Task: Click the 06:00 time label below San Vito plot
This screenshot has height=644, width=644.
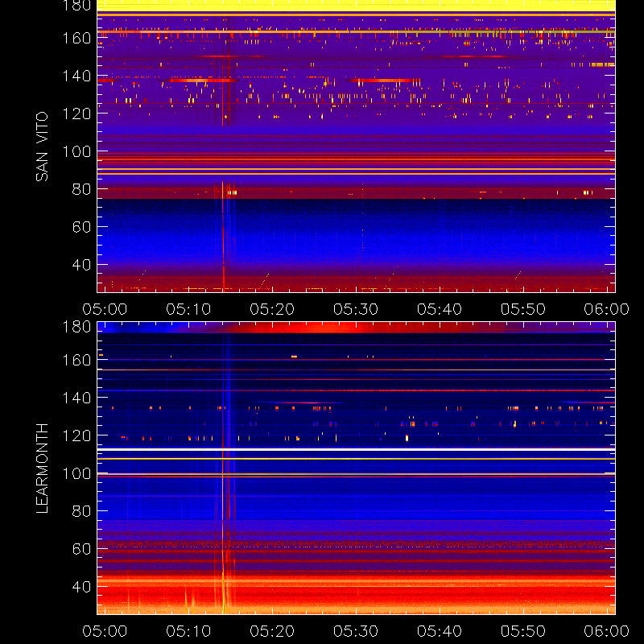Action: [607, 309]
